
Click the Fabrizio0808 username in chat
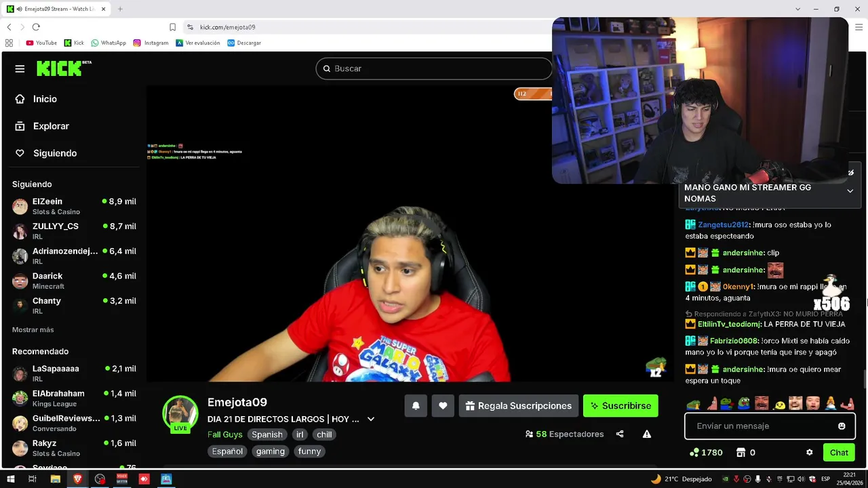point(734,341)
